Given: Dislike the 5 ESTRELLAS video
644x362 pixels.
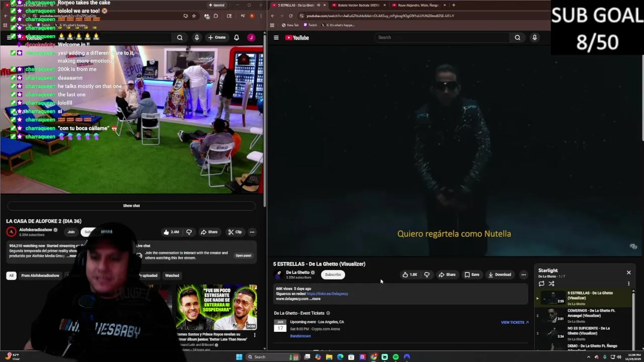Looking at the screenshot, I should coord(427,275).
